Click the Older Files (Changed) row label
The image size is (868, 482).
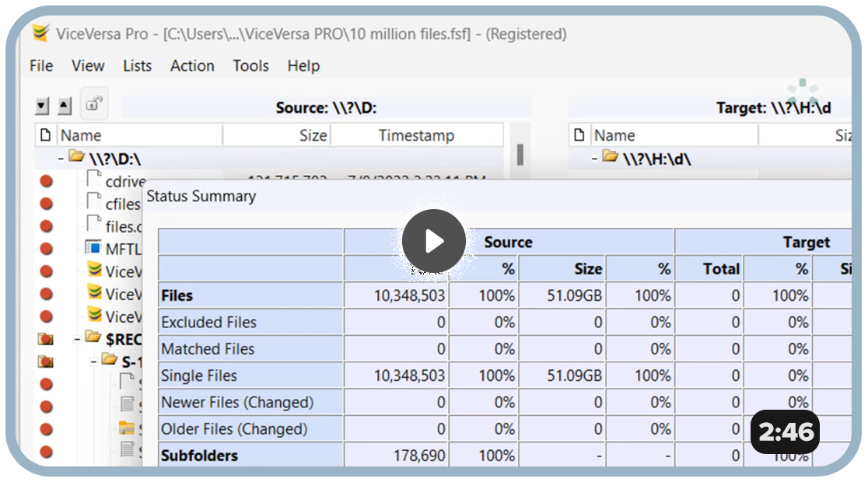[x=234, y=429]
